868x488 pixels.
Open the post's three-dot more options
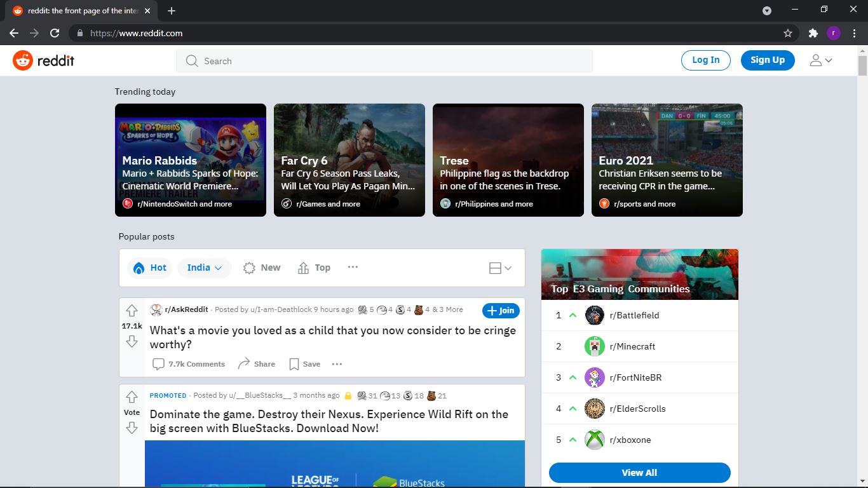[x=337, y=364]
